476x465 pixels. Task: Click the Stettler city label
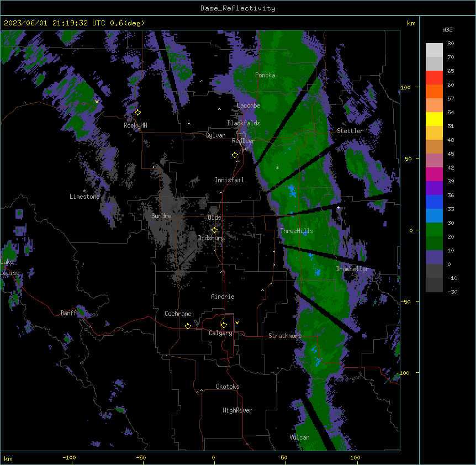(x=350, y=131)
